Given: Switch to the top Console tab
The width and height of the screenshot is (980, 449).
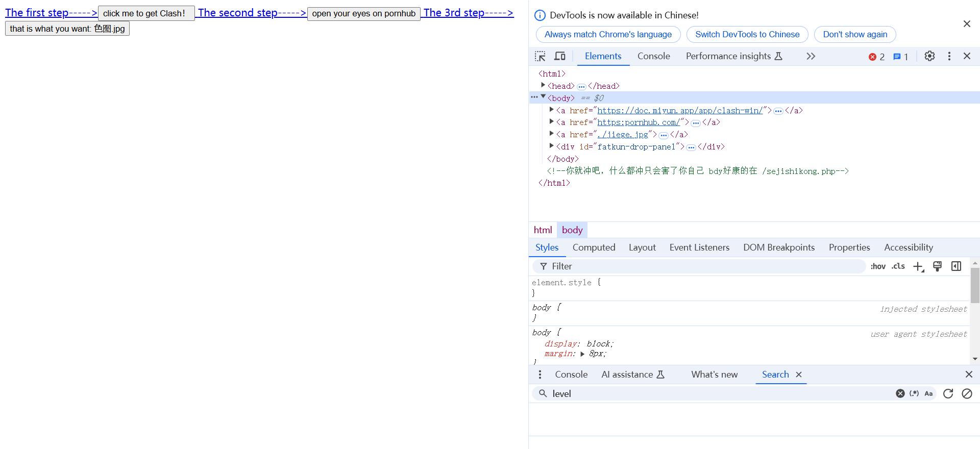Looking at the screenshot, I should click(x=653, y=56).
